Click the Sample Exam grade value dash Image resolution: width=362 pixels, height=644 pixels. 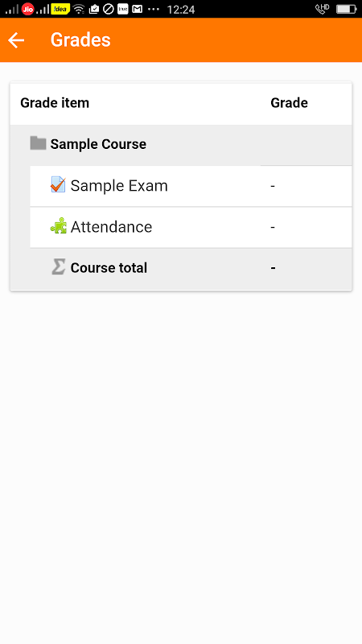click(x=273, y=186)
